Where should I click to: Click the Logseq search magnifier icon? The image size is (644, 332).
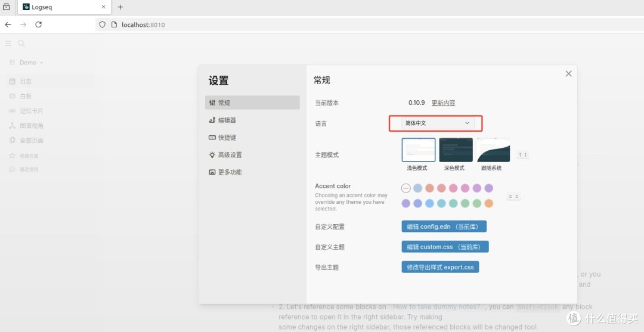click(21, 44)
